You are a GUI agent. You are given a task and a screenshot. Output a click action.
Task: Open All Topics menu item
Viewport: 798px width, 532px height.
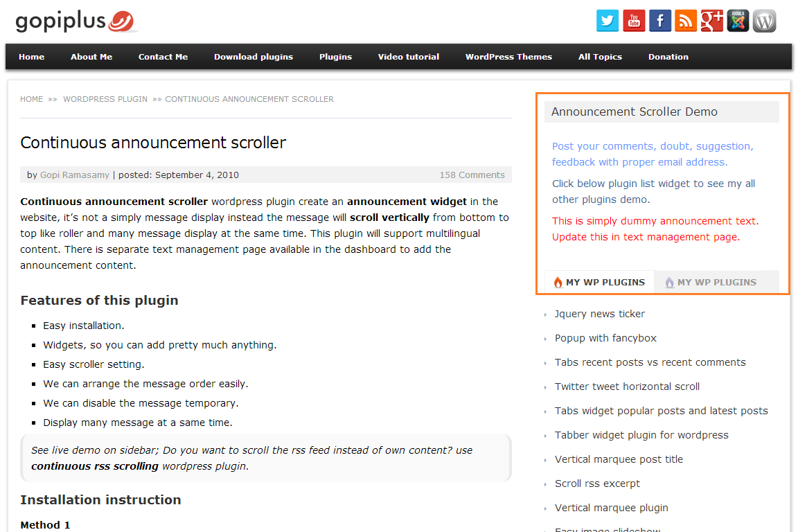600,57
